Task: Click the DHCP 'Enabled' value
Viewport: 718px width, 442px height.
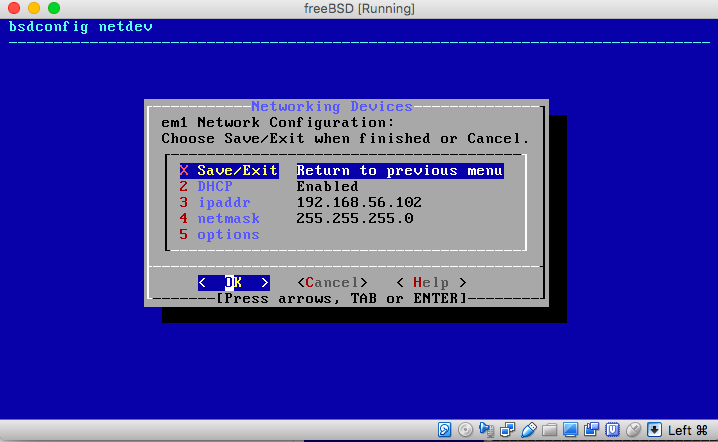Action: (327, 186)
